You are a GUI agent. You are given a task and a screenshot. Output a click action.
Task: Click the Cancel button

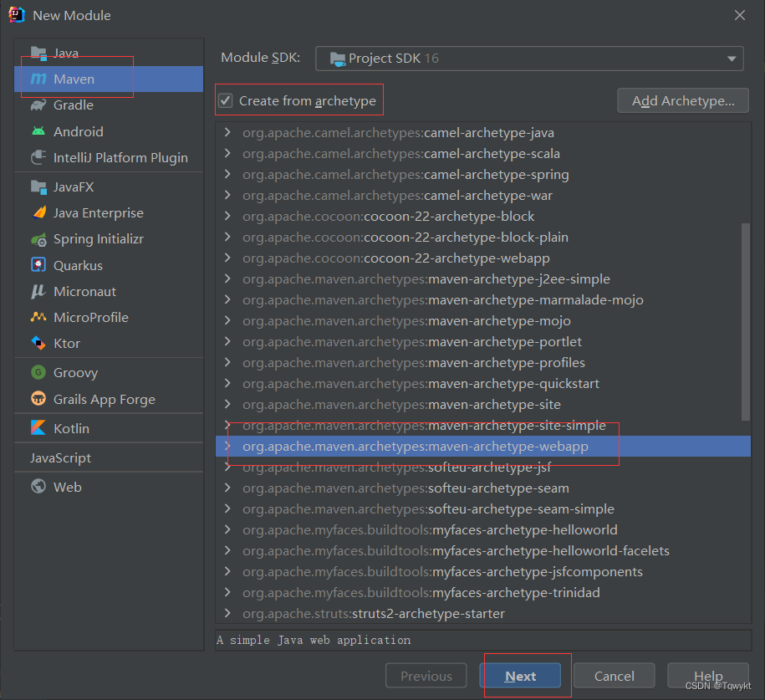pyautogui.click(x=614, y=676)
